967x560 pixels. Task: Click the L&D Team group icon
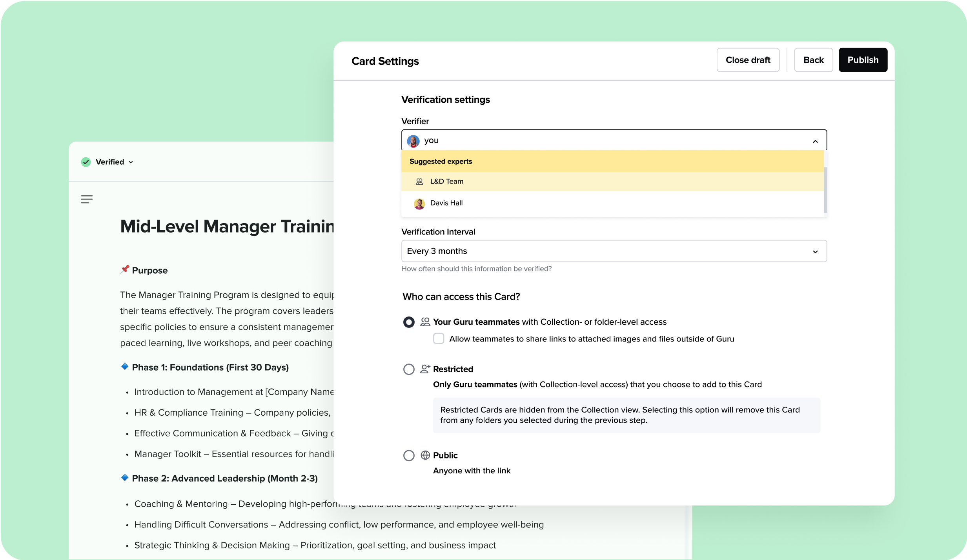click(419, 182)
